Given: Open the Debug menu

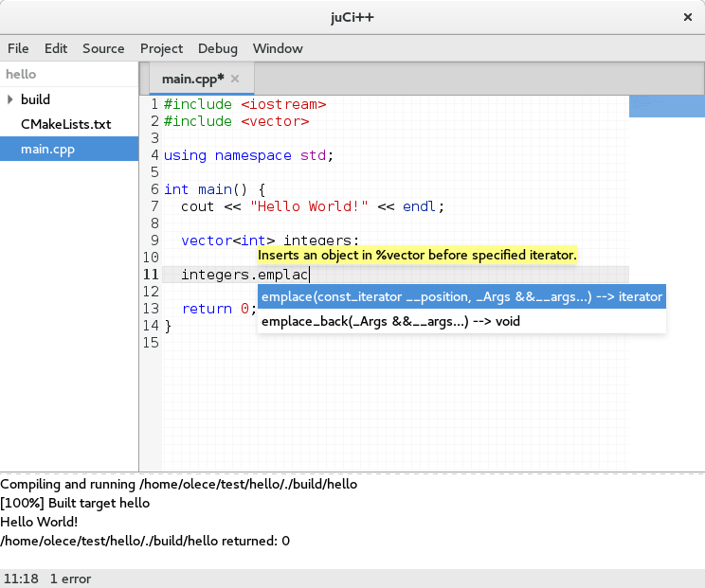Looking at the screenshot, I should 218,48.
